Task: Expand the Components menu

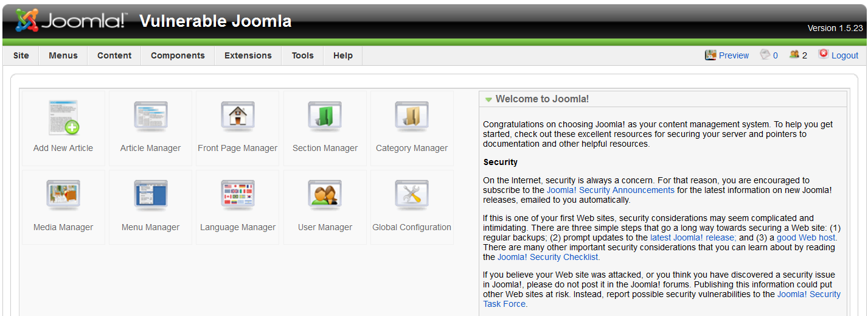Action: tap(178, 55)
